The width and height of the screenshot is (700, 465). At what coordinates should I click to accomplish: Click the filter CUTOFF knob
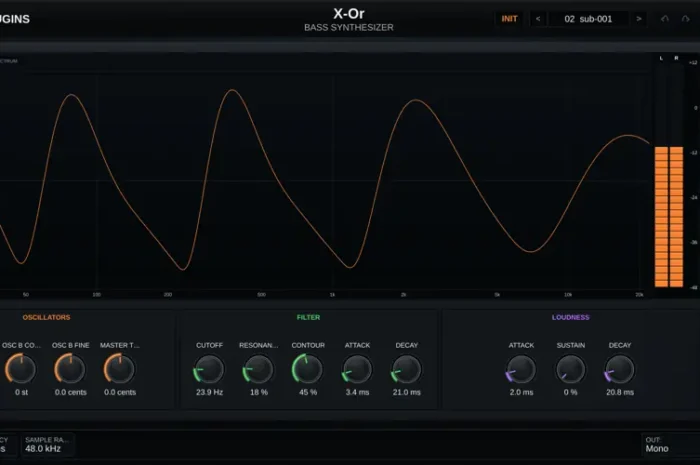point(209,369)
